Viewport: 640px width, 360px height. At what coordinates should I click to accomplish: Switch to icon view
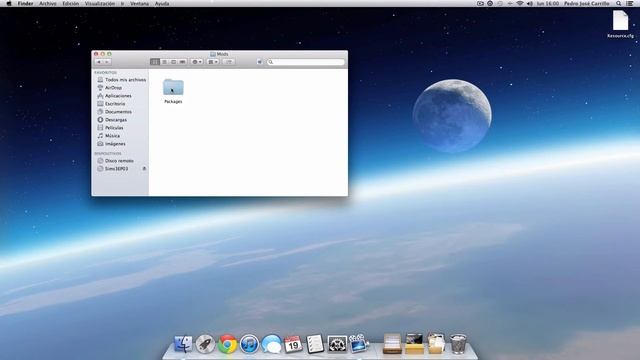coord(155,62)
